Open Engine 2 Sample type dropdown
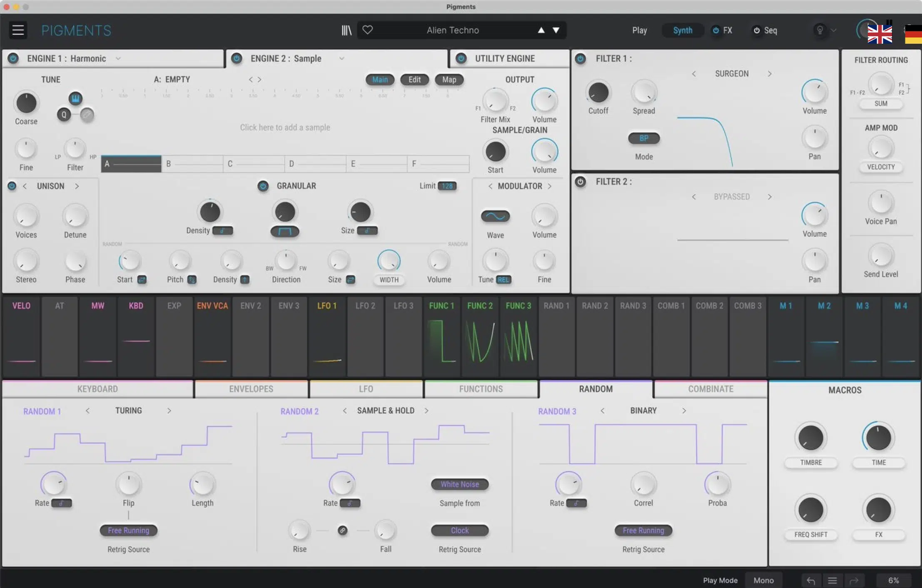The height and width of the screenshot is (588, 922). coord(341,58)
